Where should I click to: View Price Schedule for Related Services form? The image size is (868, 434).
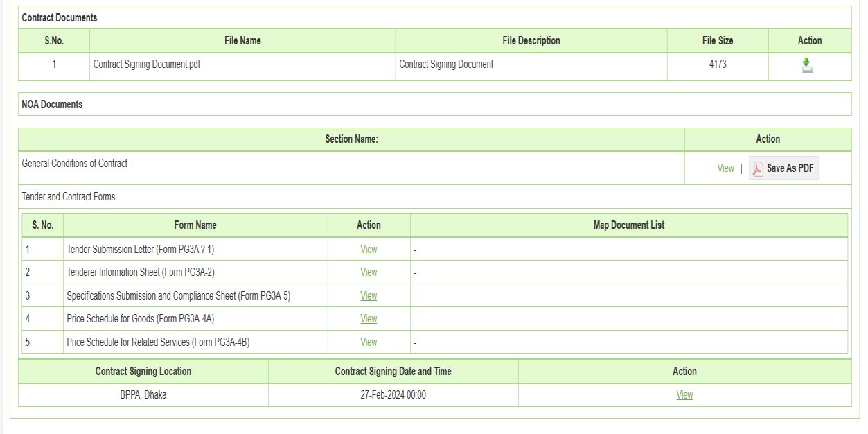click(x=369, y=342)
